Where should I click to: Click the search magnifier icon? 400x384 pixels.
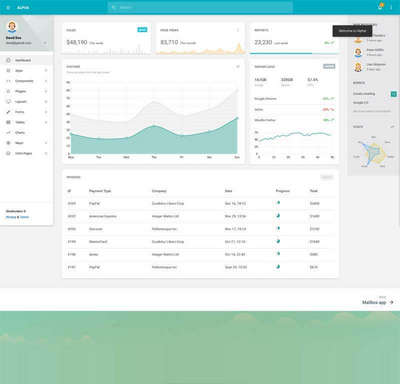click(114, 7)
